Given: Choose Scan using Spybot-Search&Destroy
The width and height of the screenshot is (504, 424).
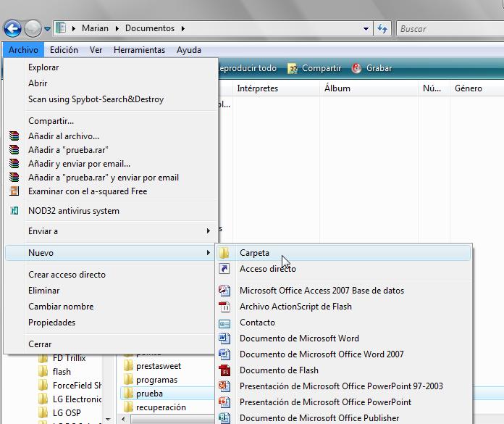Looking at the screenshot, I should 96,99.
